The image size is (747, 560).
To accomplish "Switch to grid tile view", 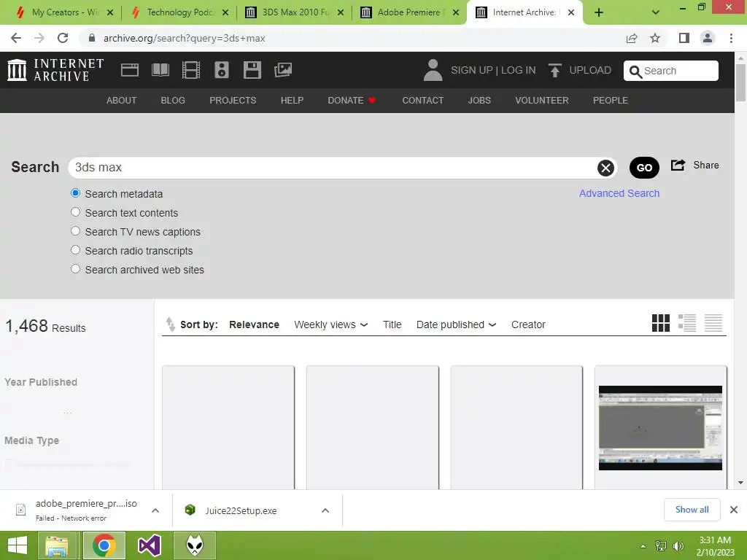I will (661, 323).
